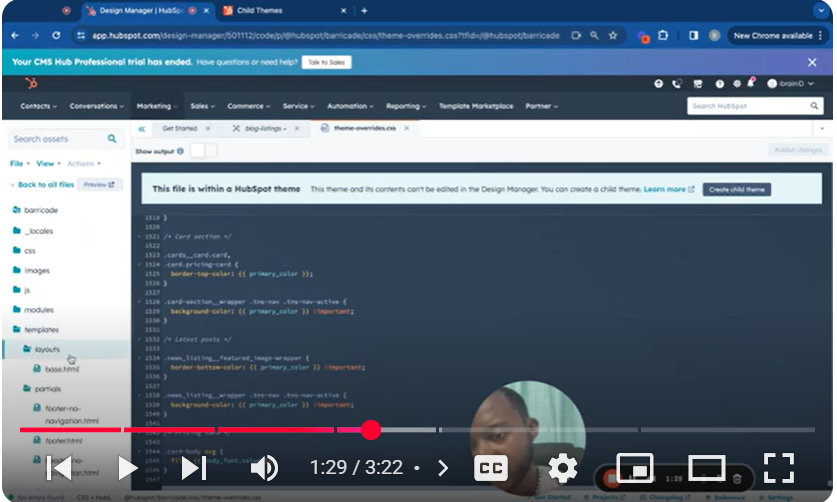The width and height of the screenshot is (837, 502).
Task: Switch to Design Manager browser tab
Action: click(148, 10)
